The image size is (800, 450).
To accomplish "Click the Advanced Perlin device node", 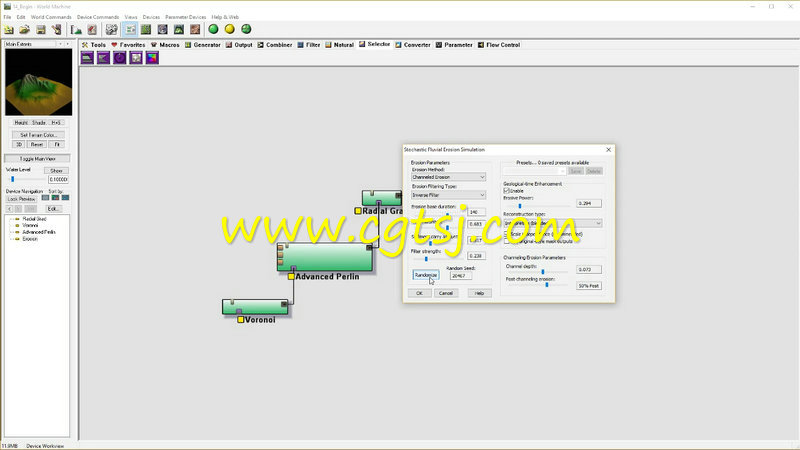I will point(325,257).
